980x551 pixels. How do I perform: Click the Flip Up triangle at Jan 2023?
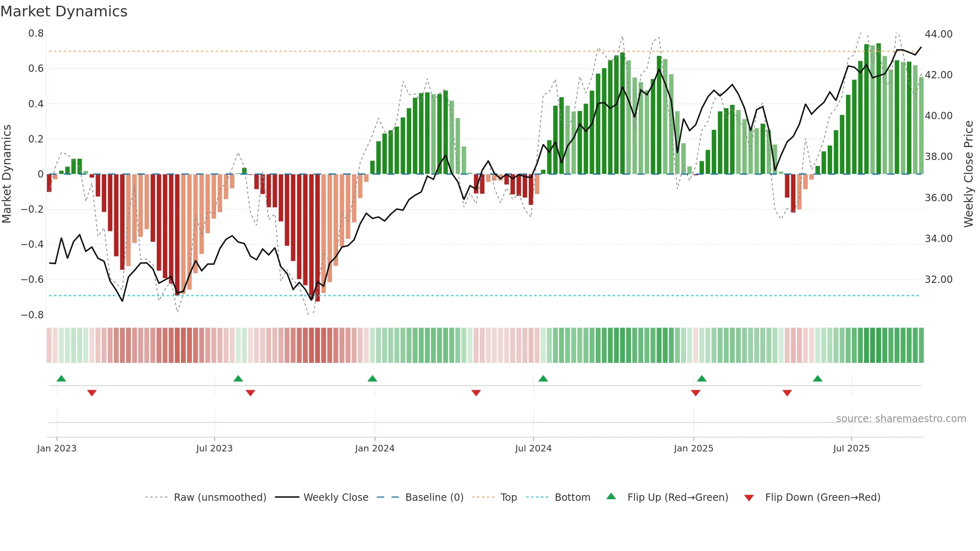(61, 378)
